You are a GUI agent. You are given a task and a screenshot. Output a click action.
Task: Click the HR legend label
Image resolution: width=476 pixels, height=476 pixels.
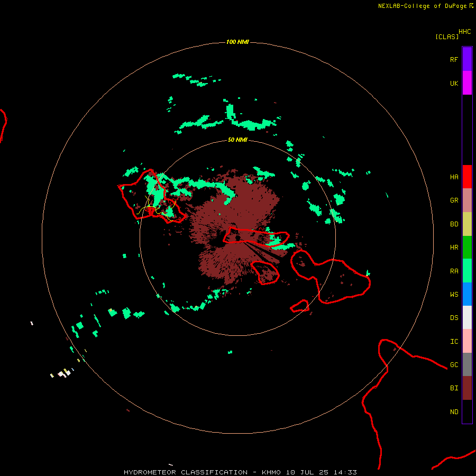pyautogui.click(x=454, y=248)
